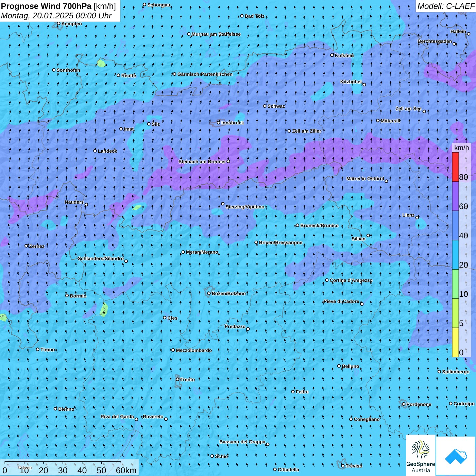Click the 'Bruneck/Brunico' label
476x476 pixels.
pyautogui.click(x=319, y=225)
